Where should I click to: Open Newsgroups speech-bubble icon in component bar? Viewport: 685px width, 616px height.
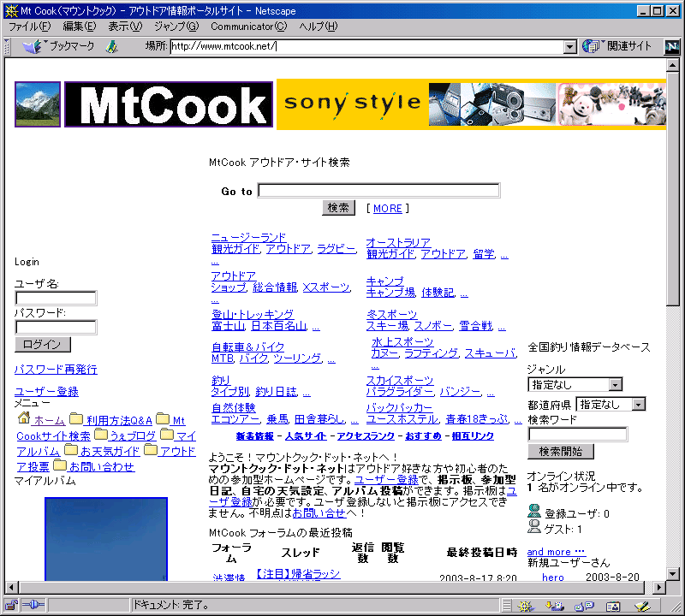(584, 606)
